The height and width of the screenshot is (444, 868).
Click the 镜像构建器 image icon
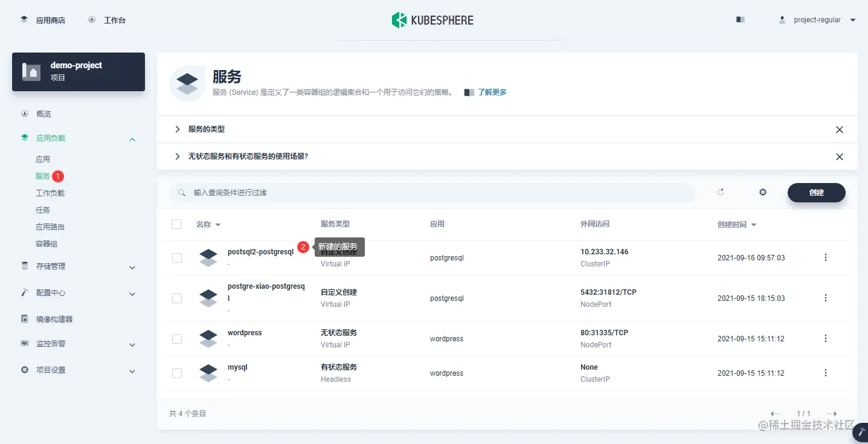click(x=25, y=319)
